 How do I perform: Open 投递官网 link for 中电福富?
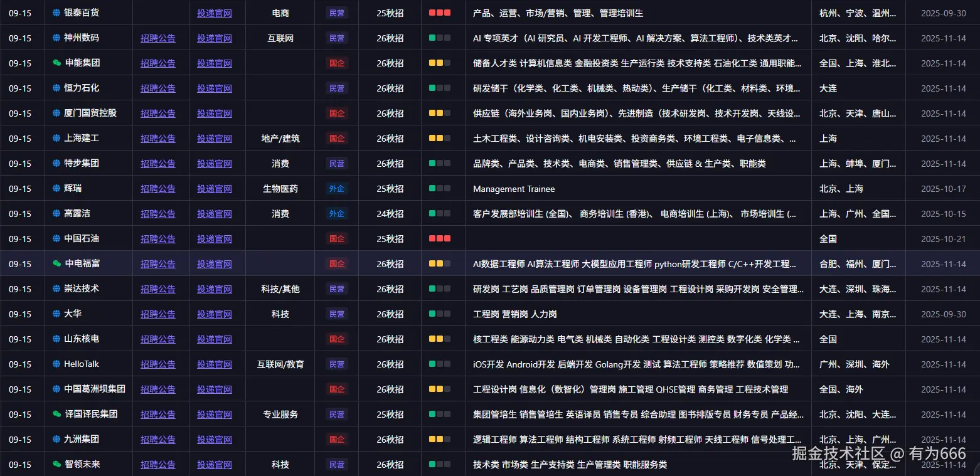pyautogui.click(x=215, y=264)
